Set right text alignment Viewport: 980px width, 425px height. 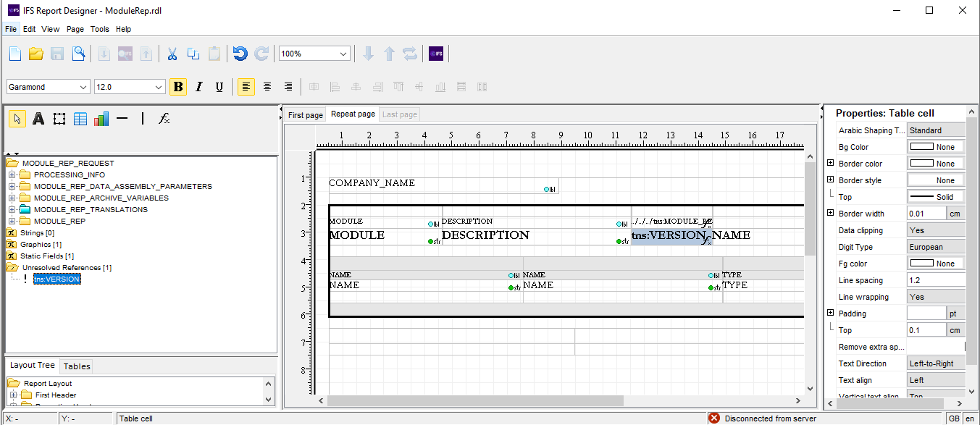[288, 87]
